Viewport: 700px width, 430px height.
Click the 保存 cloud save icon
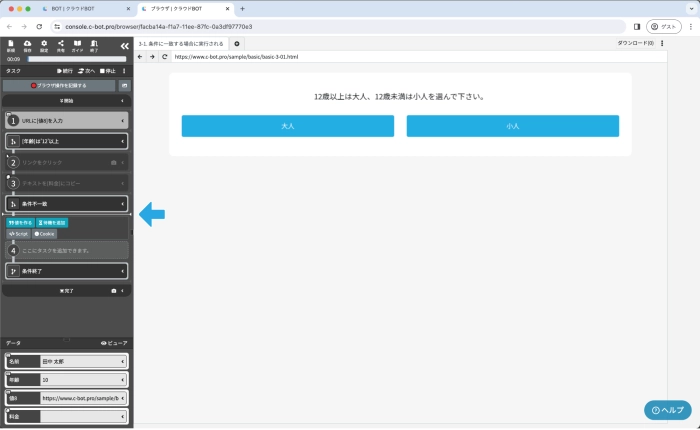tap(27, 46)
